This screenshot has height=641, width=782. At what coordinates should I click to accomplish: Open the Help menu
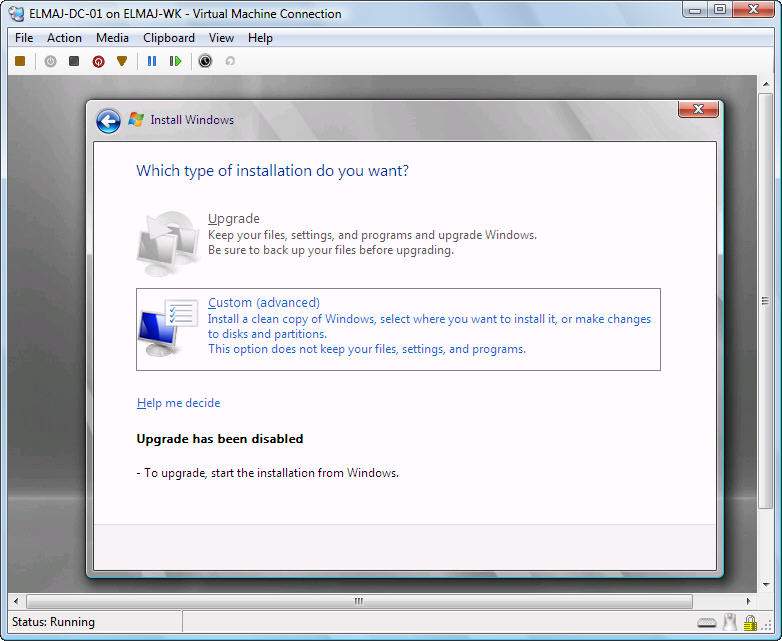[260, 38]
